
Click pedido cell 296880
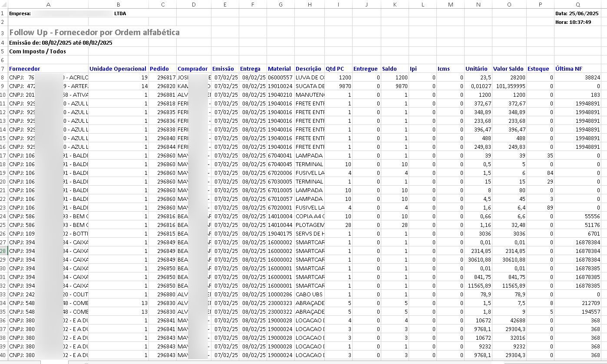click(x=162, y=294)
